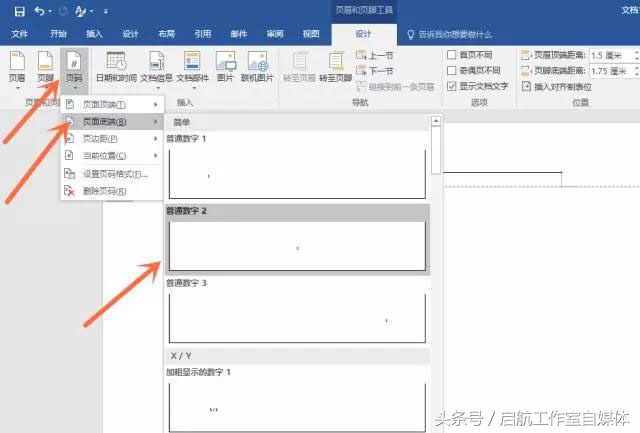The width and height of the screenshot is (640, 433).
Task: Click Previous Section (上一节)
Action: 375,55
